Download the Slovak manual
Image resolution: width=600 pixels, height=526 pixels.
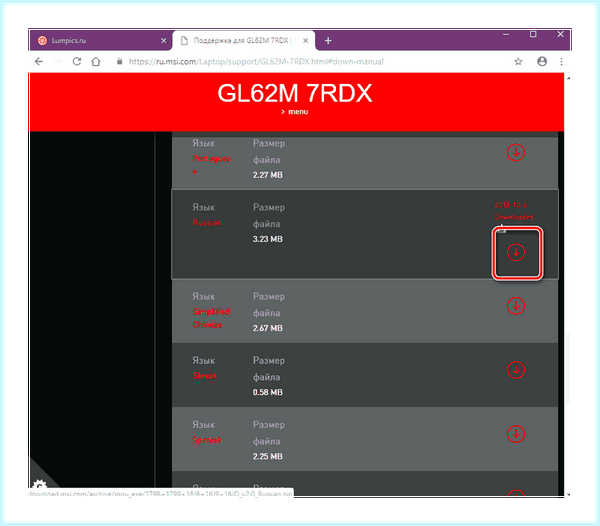pos(515,370)
